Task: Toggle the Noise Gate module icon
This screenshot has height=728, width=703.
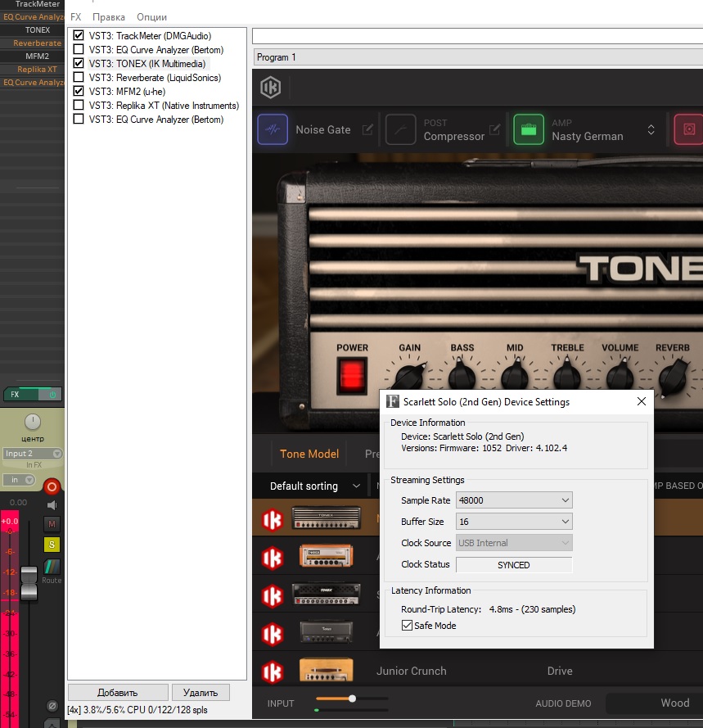Action: tap(273, 129)
